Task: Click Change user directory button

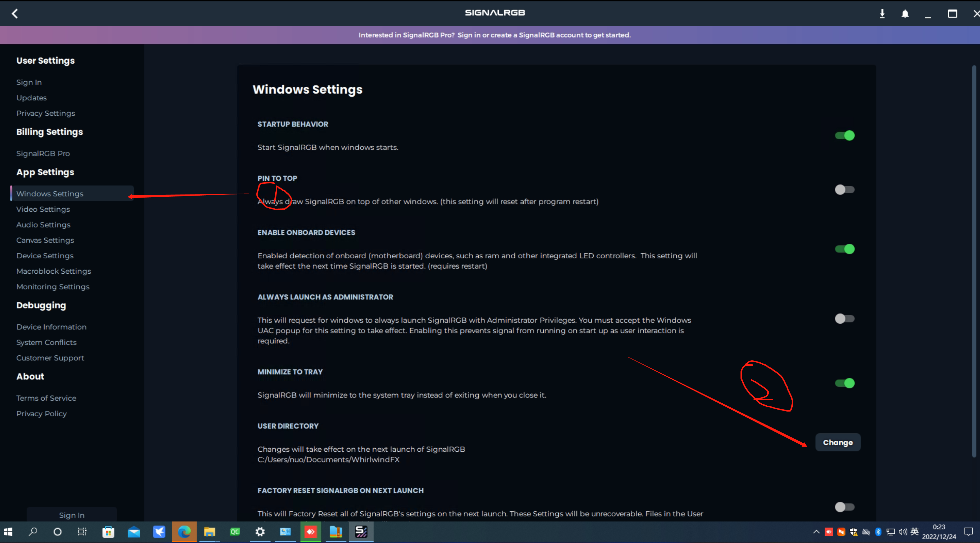Action: [x=838, y=442]
